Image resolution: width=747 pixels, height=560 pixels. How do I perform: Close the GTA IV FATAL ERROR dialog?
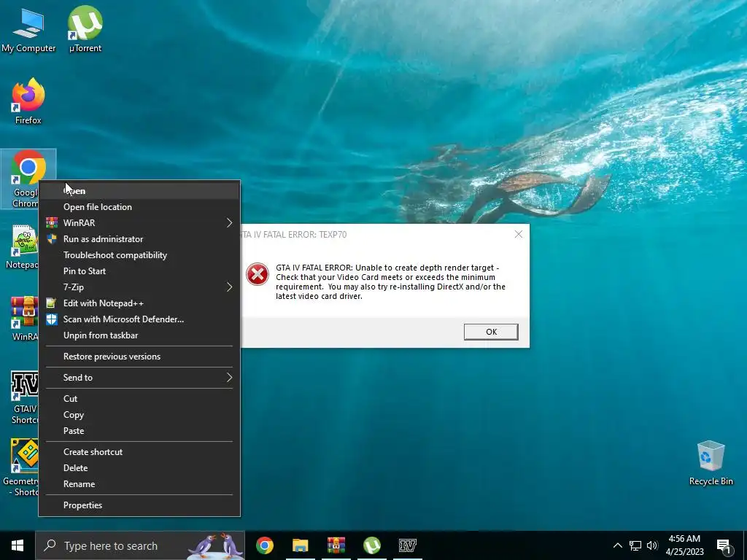click(519, 234)
